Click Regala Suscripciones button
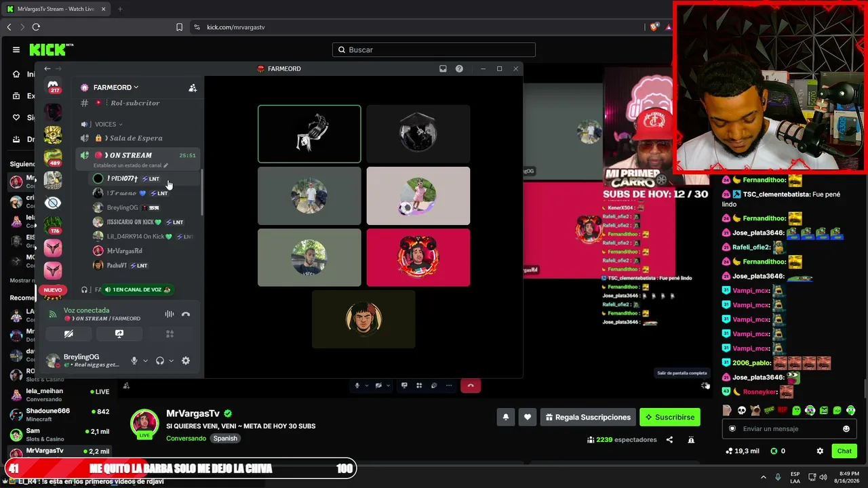 click(x=587, y=418)
